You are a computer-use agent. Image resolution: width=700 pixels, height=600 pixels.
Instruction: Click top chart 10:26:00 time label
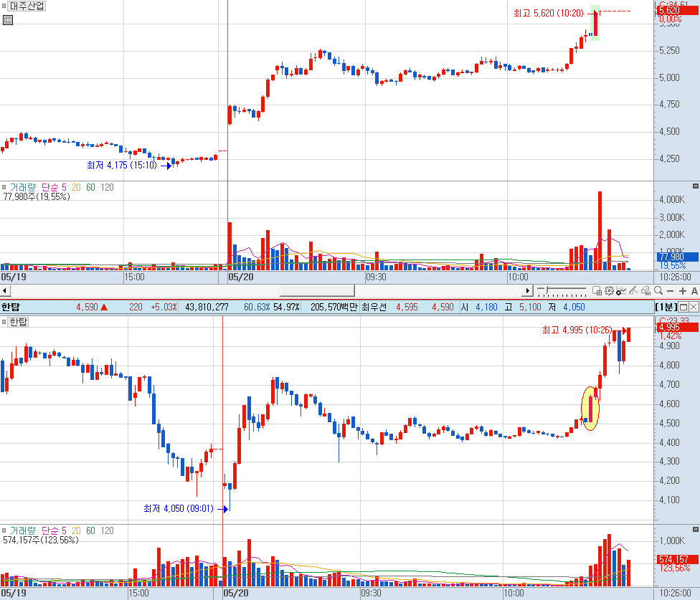[675, 277]
